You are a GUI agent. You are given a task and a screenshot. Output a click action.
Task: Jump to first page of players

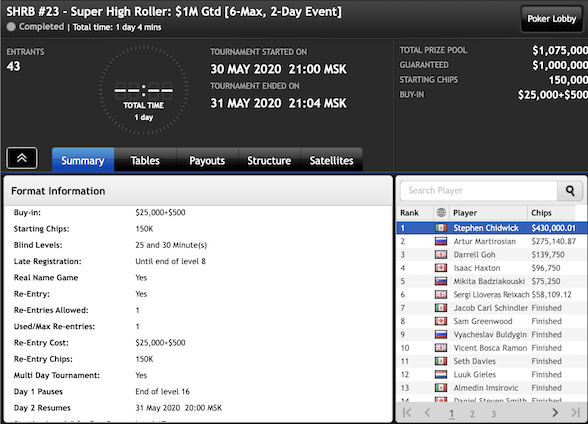pos(407,413)
